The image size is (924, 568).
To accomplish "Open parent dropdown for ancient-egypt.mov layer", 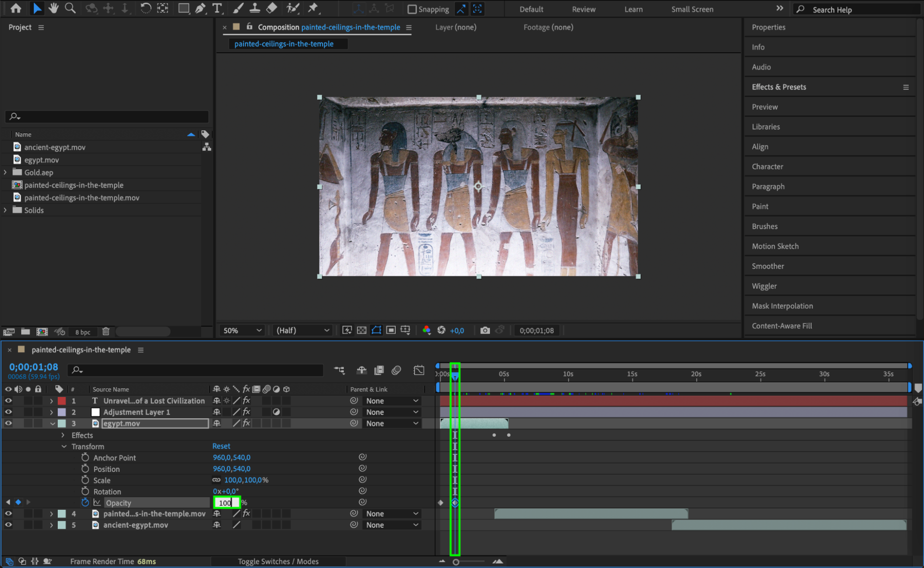I will coord(392,525).
